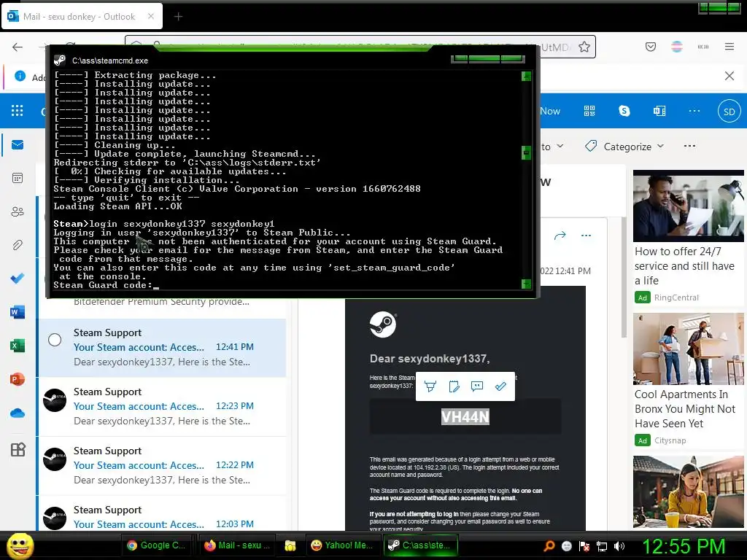
Task: Open the search magnifier tray icon
Action: [x=549, y=546]
